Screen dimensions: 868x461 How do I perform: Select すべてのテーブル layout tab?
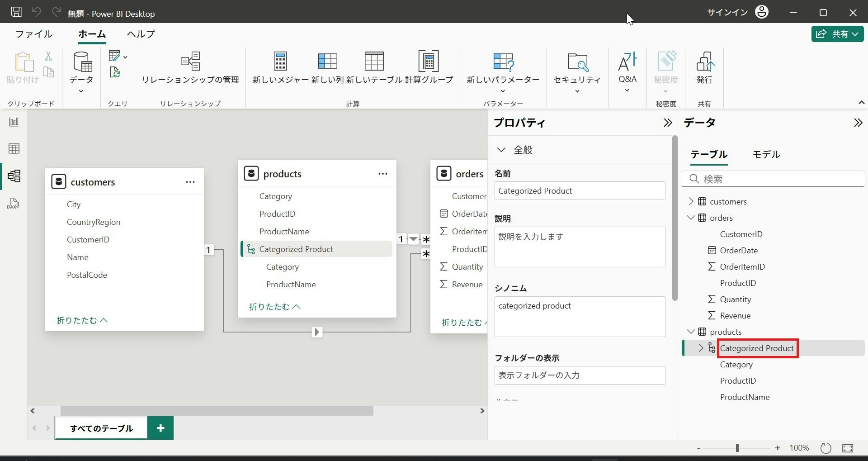101,428
